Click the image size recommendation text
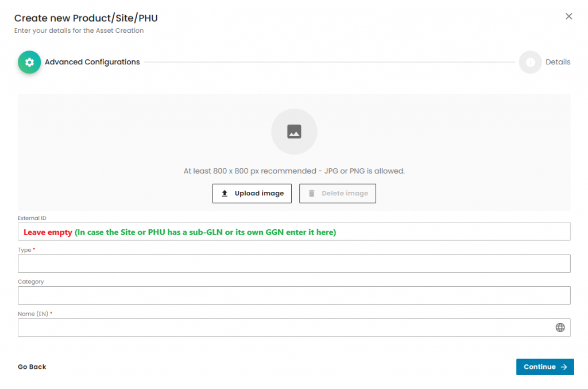Screen dimensions: 588x389 (x=294, y=171)
